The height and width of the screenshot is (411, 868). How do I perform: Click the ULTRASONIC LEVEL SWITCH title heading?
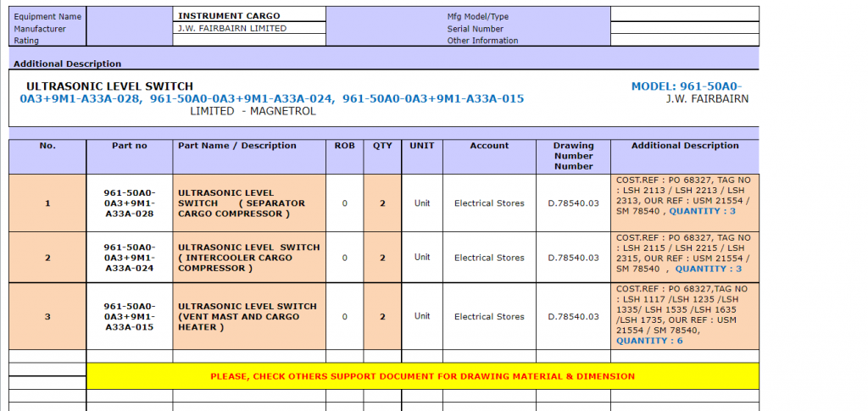[109, 86]
